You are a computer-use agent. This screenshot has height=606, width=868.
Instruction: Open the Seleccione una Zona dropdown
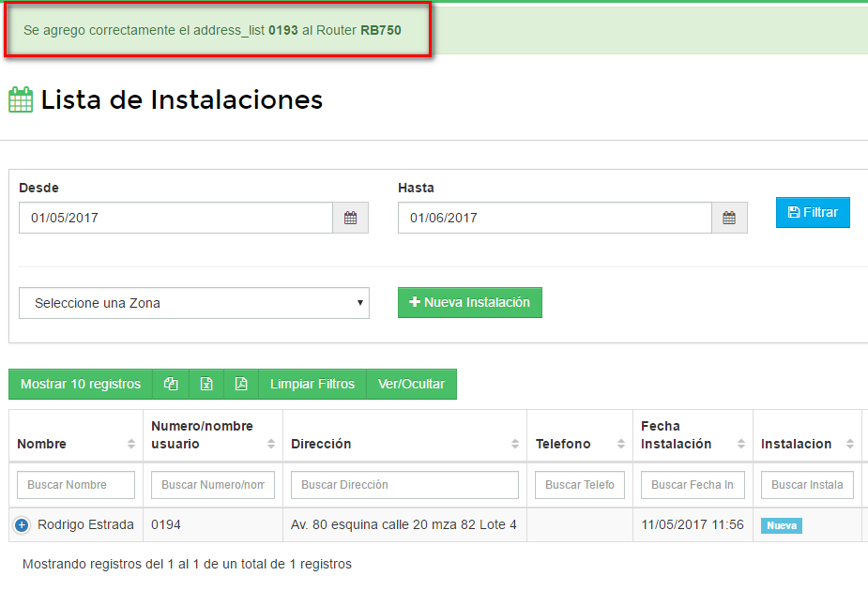(x=193, y=303)
